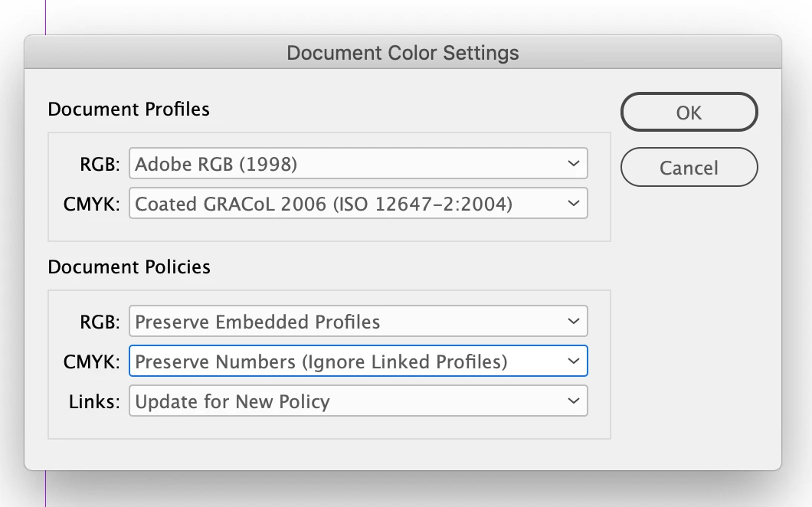812x507 pixels.
Task: Open the Preserve Numbers CMYK policy dropdown
Action: 358,361
